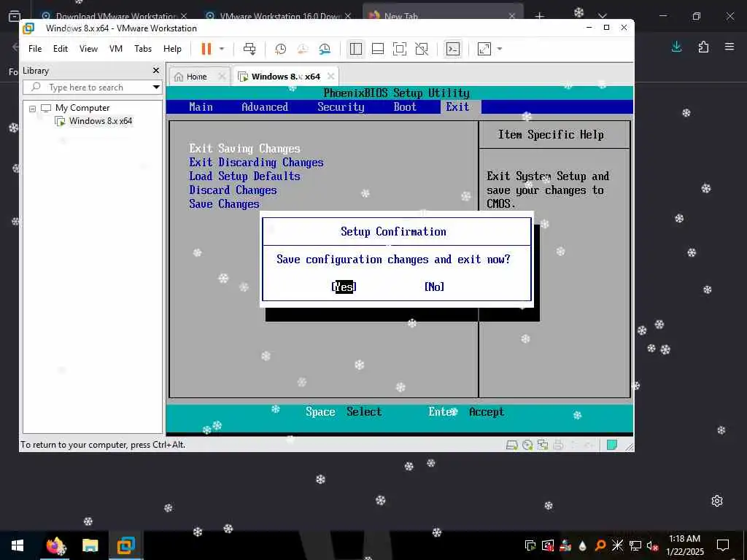Select the BIOS Boot menu
The image size is (747, 560).
(x=405, y=106)
